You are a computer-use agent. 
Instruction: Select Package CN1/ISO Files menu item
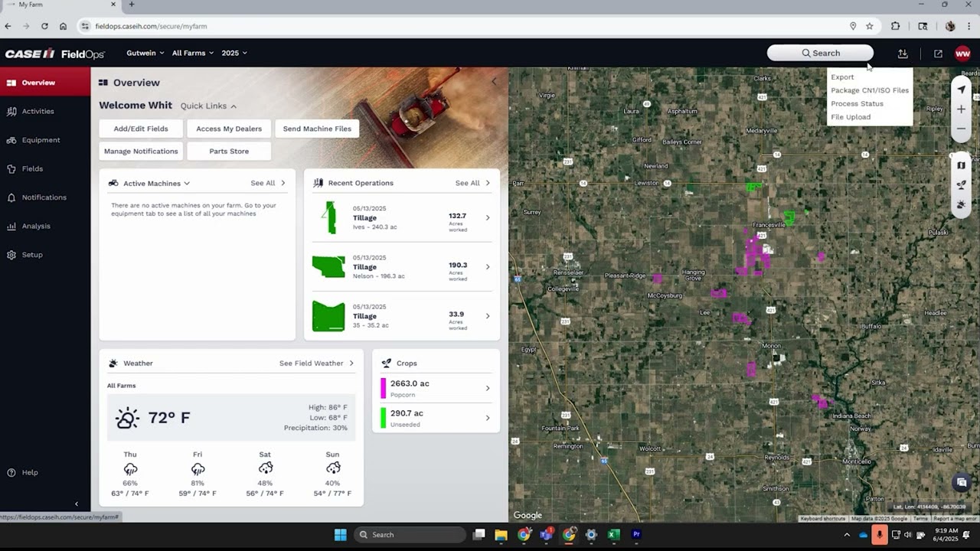[x=870, y=90]
